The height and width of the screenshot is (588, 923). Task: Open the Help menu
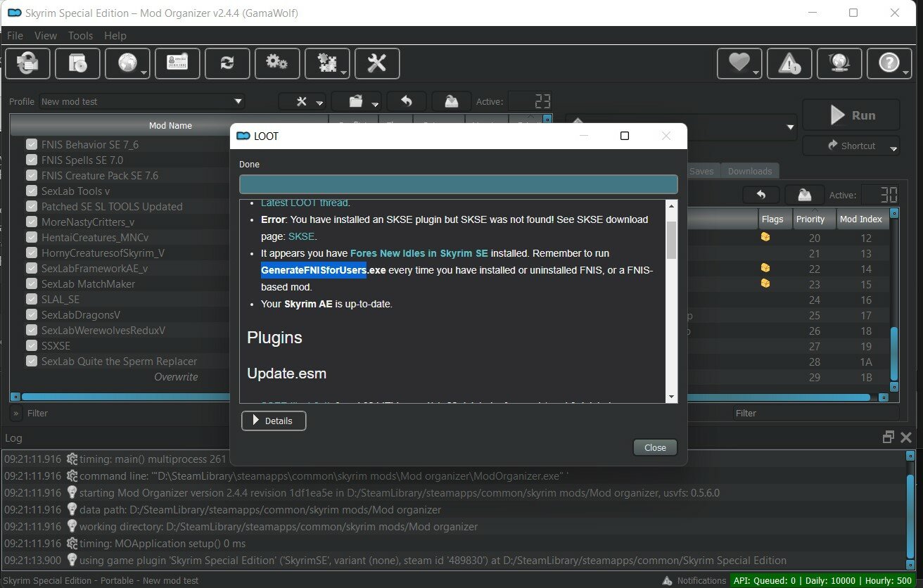(x=115, y=36)
